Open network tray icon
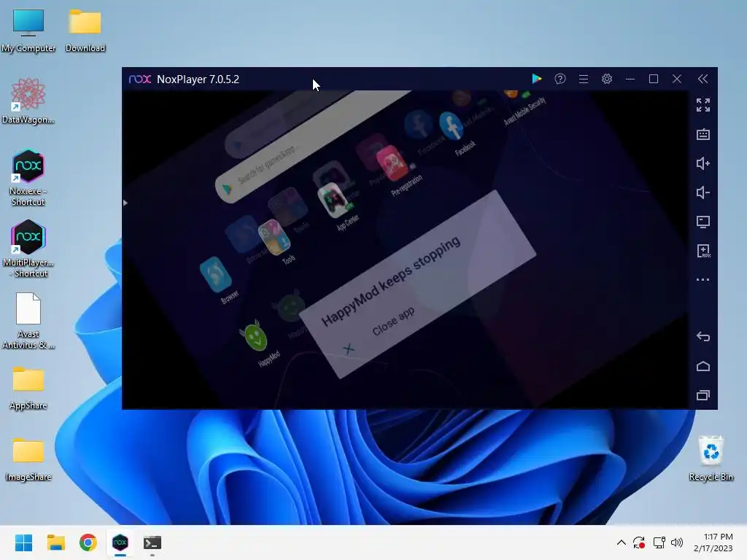The image size is (747, 560). 659,542
